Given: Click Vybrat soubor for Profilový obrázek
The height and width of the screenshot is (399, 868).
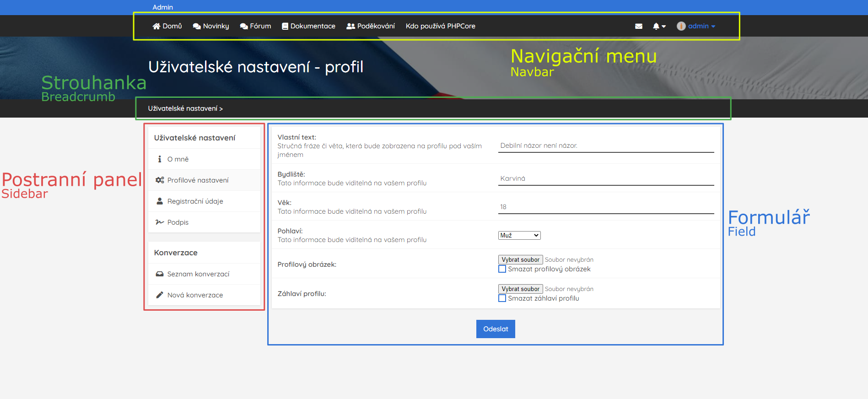Looking at the screenshot, I should [520, 259].
